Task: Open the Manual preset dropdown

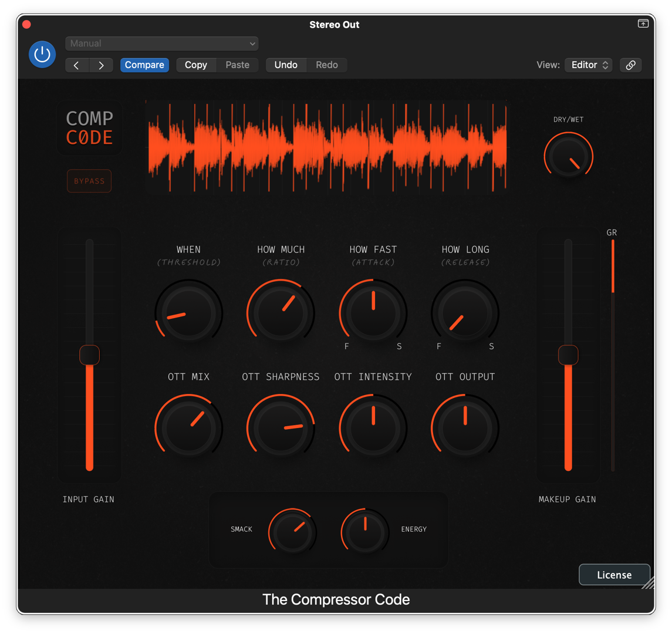Action: [162, 43]
